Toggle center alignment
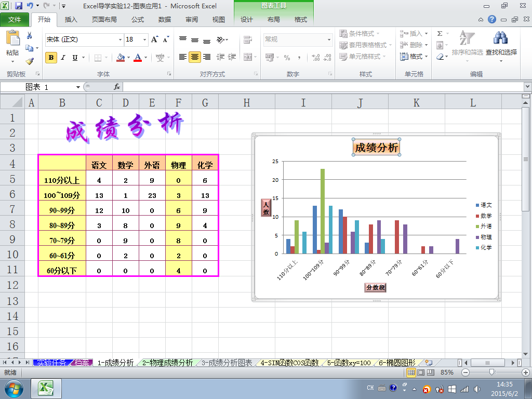532x399 pixels. [195, 57]
